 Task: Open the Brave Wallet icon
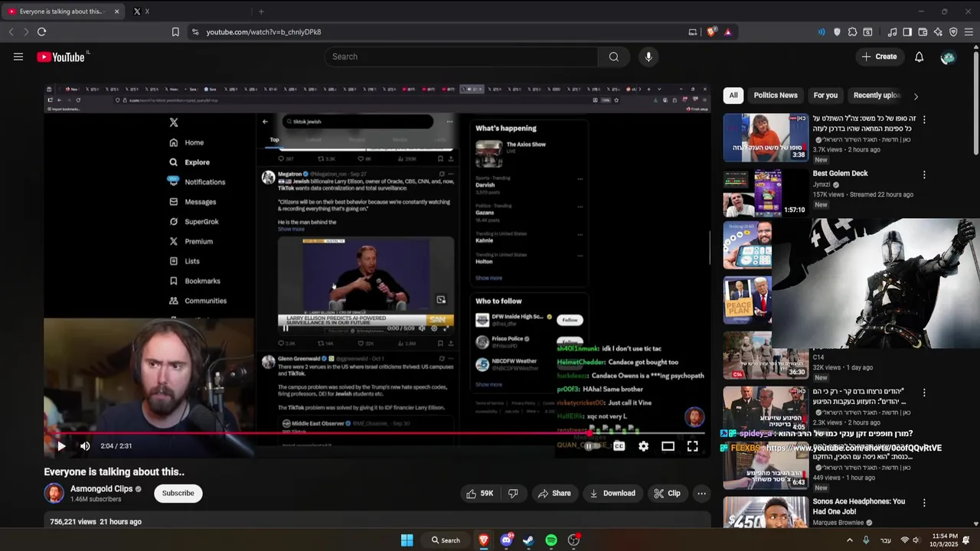coord(923,31)
